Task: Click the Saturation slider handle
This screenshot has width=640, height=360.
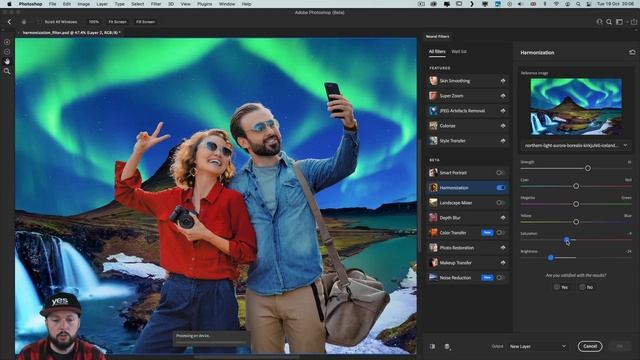Action: tap(567, 240)
